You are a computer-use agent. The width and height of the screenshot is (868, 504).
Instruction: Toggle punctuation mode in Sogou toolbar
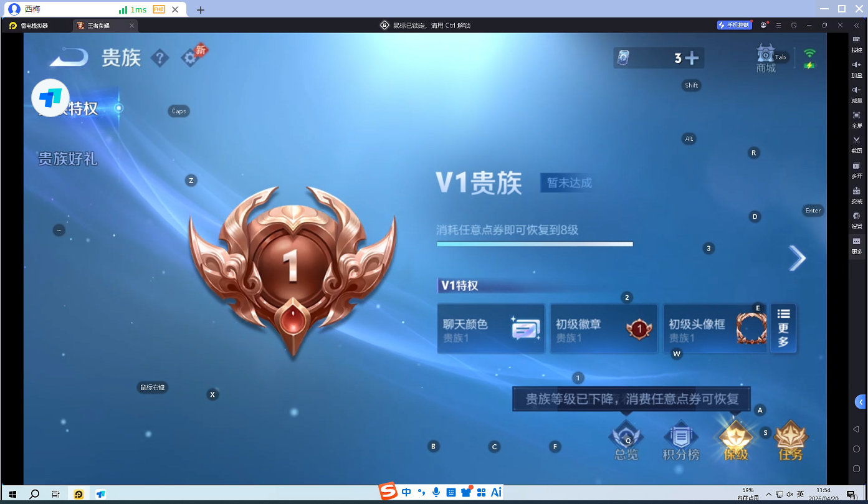pos(421,492)
